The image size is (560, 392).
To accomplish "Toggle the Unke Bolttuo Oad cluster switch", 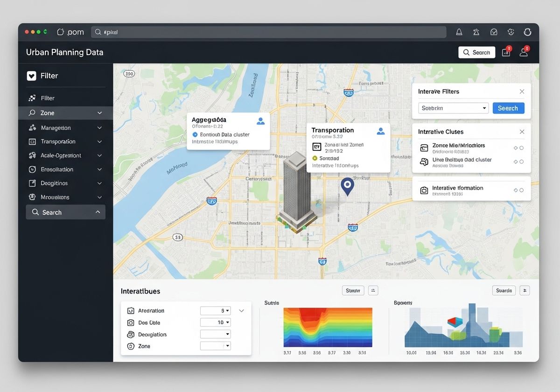I will [x=518, y=162].
